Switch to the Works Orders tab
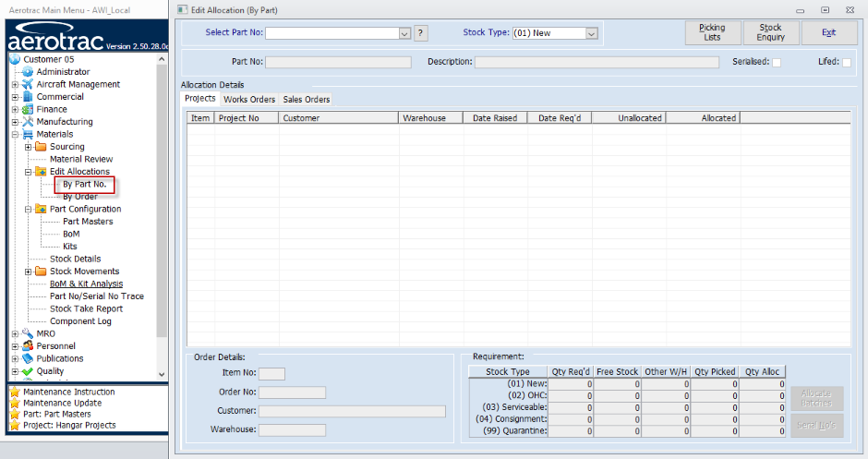The width and height of the screenshot is (868, 459). [x=249, y=100]
